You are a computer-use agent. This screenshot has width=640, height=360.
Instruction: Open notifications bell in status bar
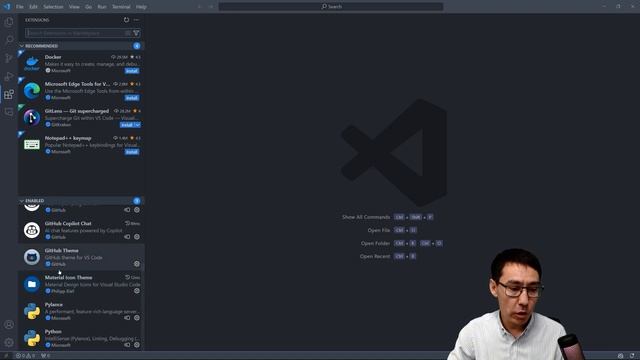click(x=632, y=356)
